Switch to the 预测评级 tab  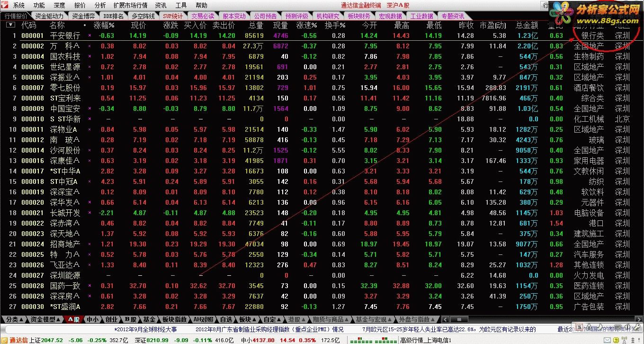pyautogui.click(x=296, y=16)
